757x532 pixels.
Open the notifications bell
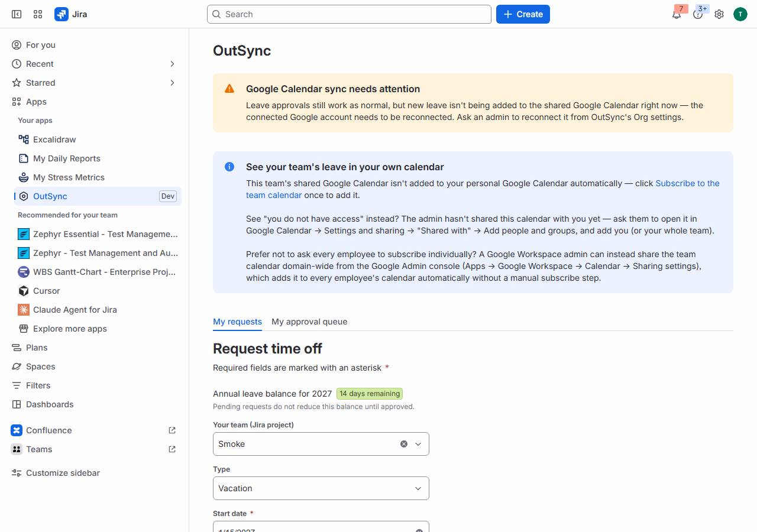tap(677, 14)
